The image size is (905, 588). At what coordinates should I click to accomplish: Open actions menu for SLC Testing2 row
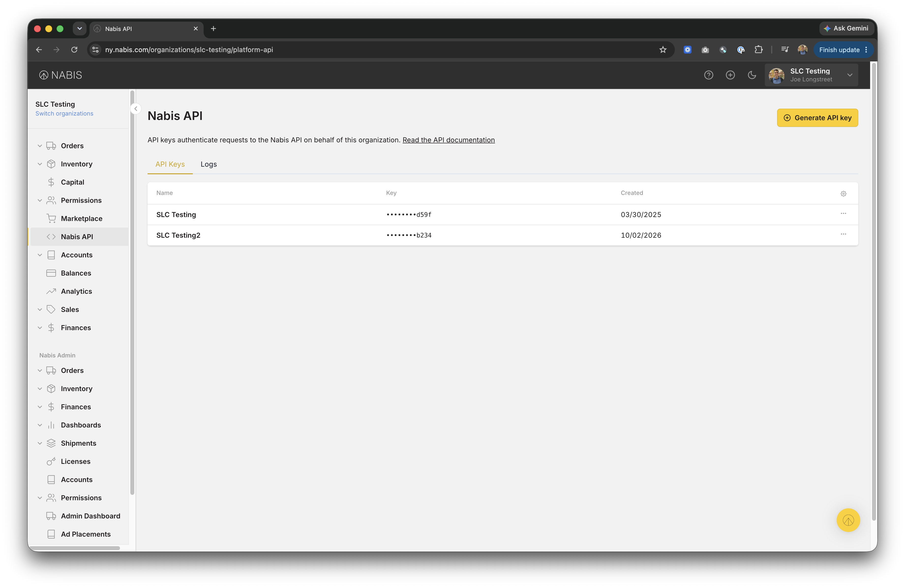[844, 234]
